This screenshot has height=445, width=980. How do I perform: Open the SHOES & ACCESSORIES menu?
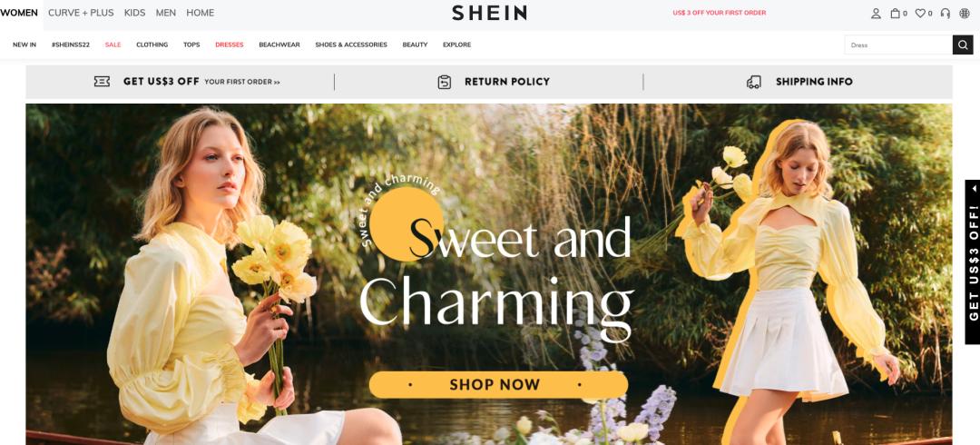(x=351, y=45)
